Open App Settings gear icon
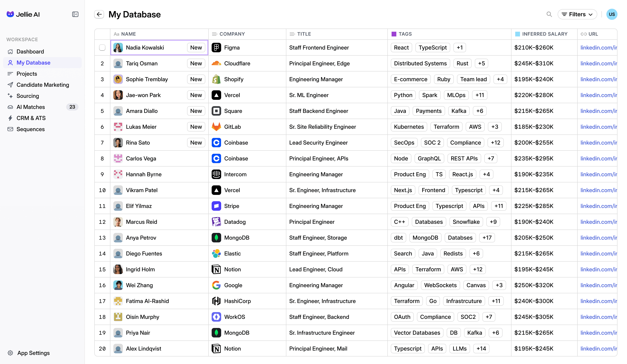The width and height of the screenshot is (627, 364). (x=10, y=353)
